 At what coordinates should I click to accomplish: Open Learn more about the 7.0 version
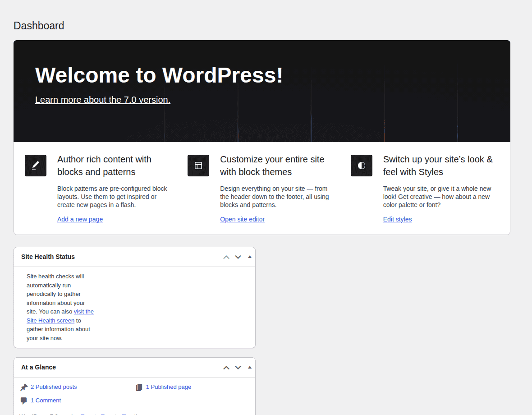pos(103,100)
